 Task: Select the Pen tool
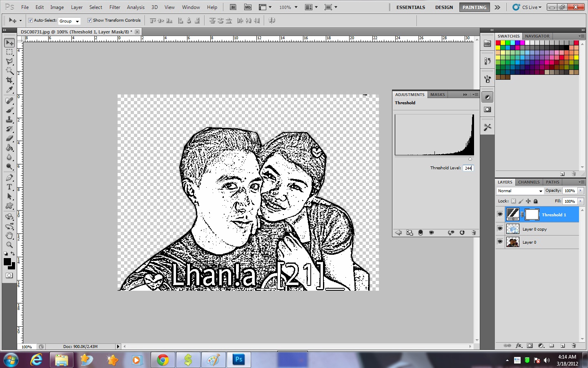9,177
